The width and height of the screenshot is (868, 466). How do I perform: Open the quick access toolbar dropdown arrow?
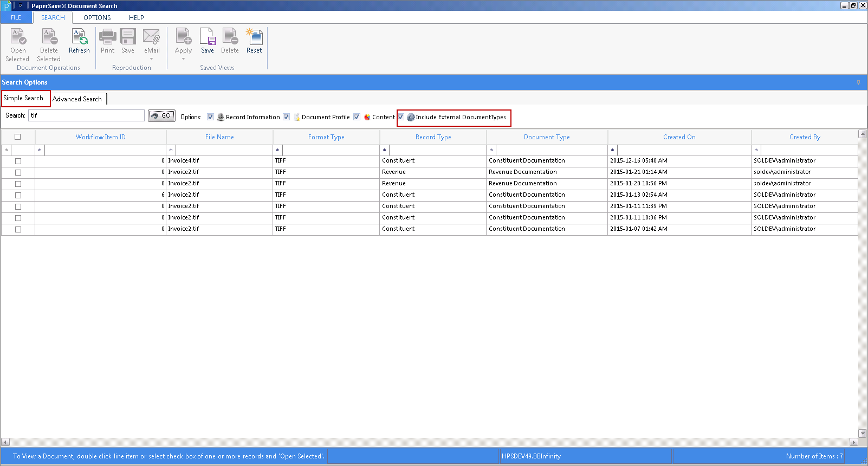coord(21,6)
